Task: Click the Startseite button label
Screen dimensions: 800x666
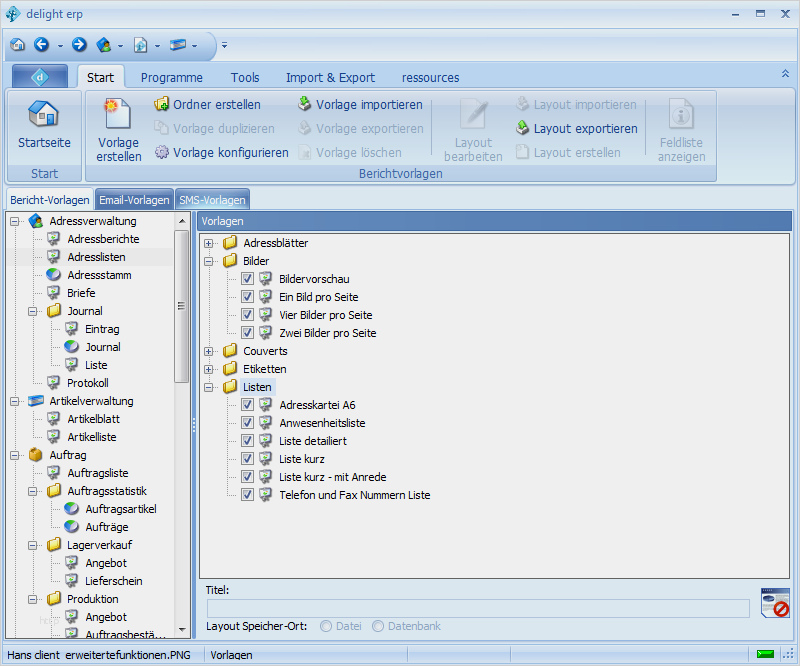Action: (44, 142)
